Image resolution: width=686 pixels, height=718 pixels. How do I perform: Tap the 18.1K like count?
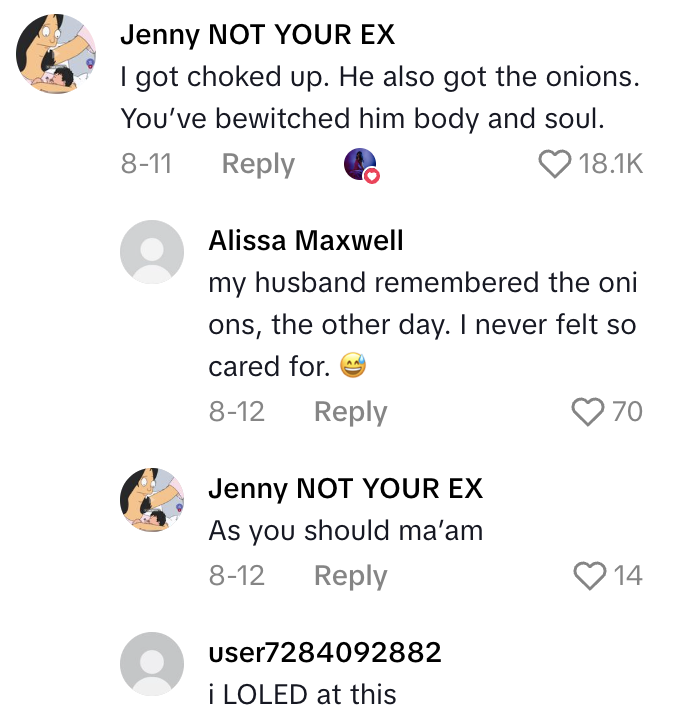point(610,164)
